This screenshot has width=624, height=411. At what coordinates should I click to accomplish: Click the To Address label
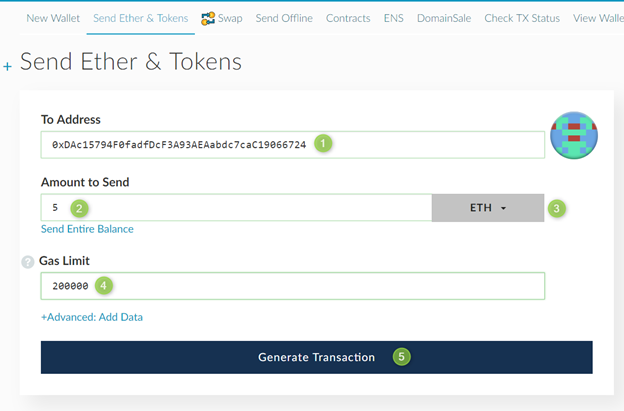(71, 119)
